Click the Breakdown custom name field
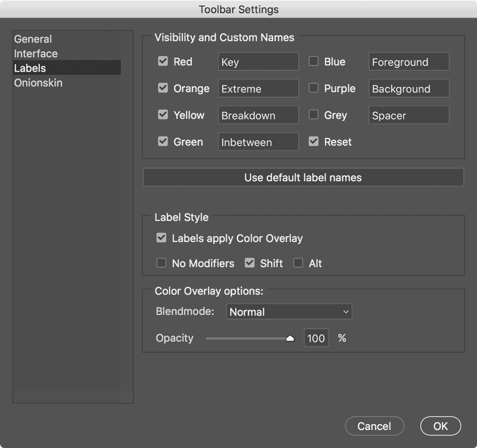The width and height of the screenshot is (477, 448). [258, 115]
